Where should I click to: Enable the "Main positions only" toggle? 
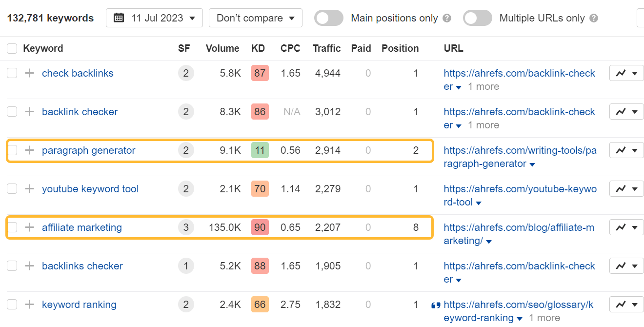328,18
